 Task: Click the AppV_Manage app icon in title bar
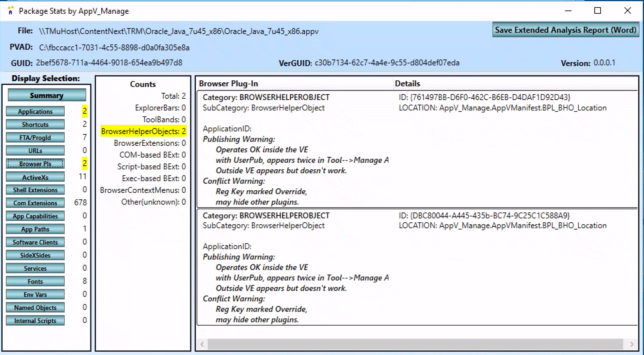tap(10, 11)
